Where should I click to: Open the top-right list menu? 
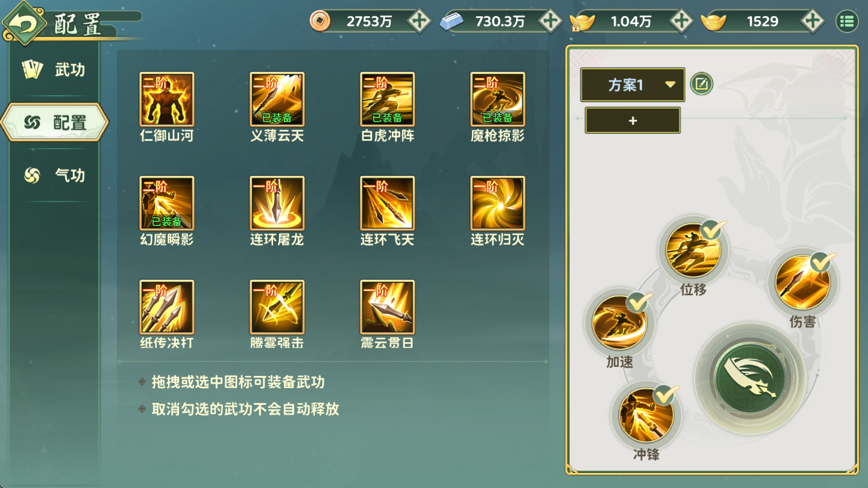coord(847,21)
